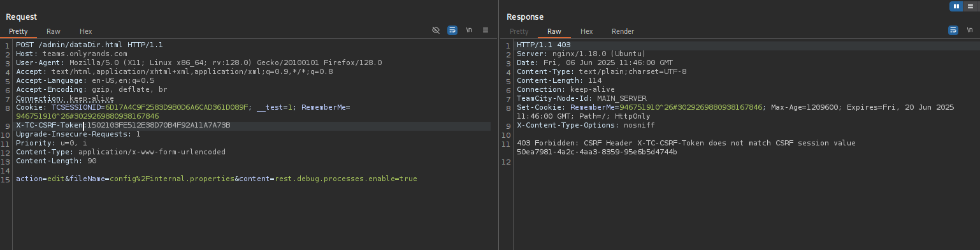
Task: Toggle word wrap icon in Response panel
Action: [953, 30]
